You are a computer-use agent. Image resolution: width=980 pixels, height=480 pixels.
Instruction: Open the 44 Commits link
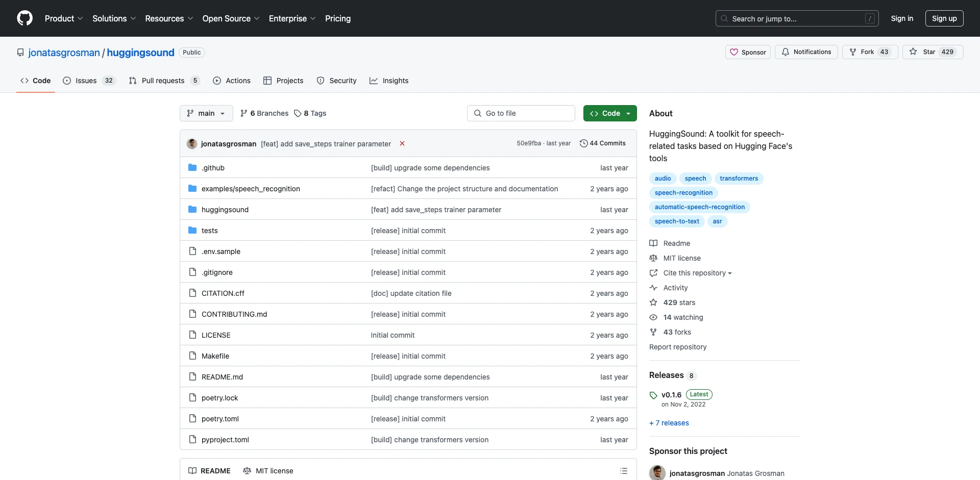[603, 143]
